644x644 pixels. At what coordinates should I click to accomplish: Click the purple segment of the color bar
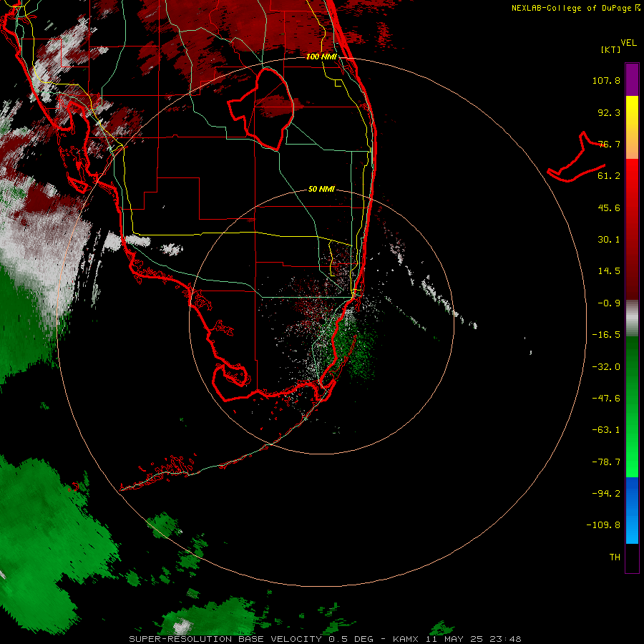click(632, 79)
